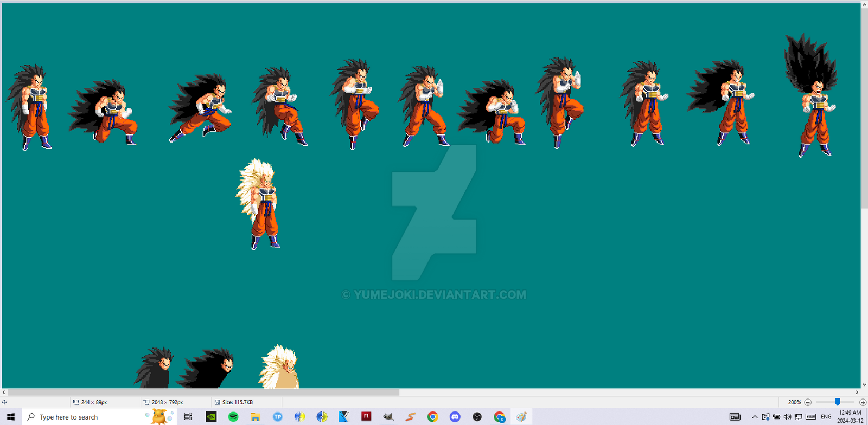
Task: Open File Explorer from the taskbar
Action: point(256,417)
